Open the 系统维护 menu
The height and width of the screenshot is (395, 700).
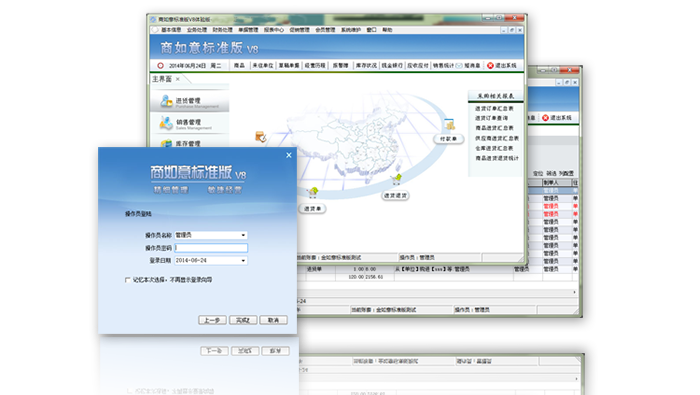(351, 30)
